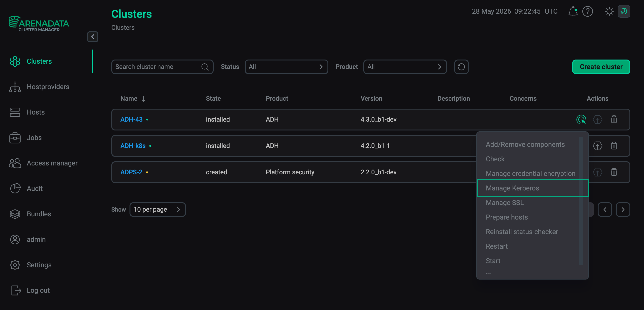Click the date and time display
This screenshot has width=644, height=310.
point(514,12)
